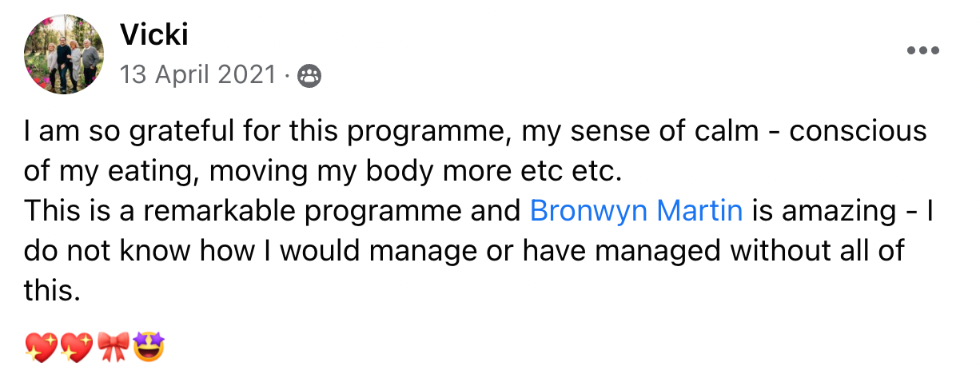Open the post's three-dot options menu

point(922,50)
